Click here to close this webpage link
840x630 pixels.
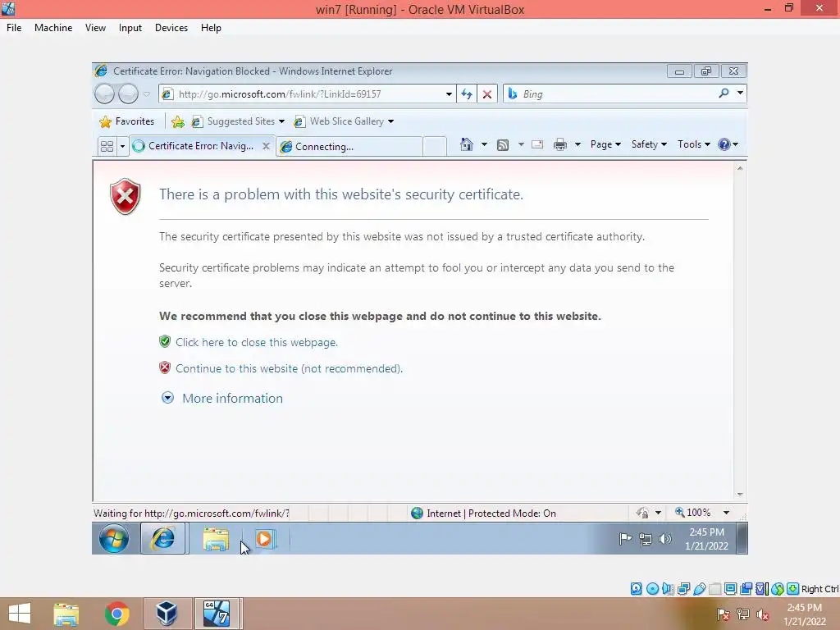(257, 342)
